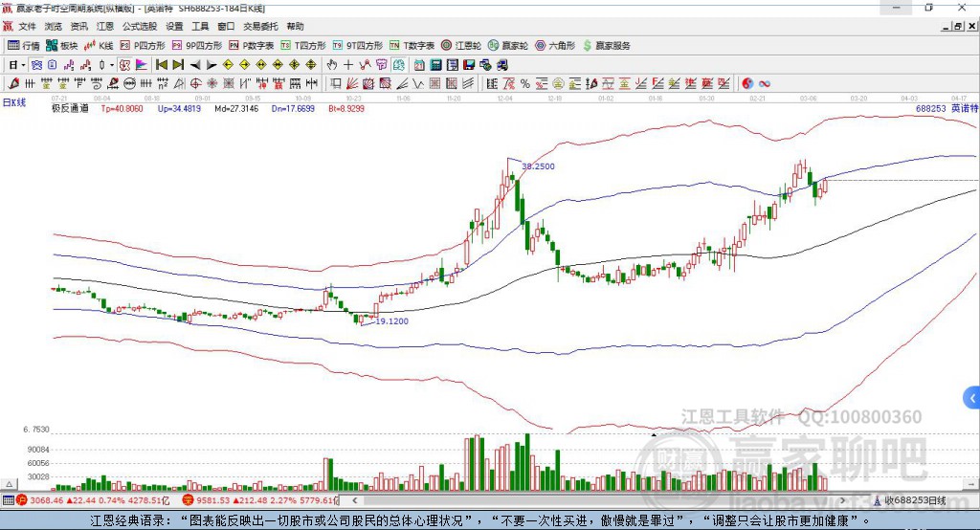Screen dimensions: 980x530
Task: Click the yin-yang taiji icon
Action: [747, 84]
